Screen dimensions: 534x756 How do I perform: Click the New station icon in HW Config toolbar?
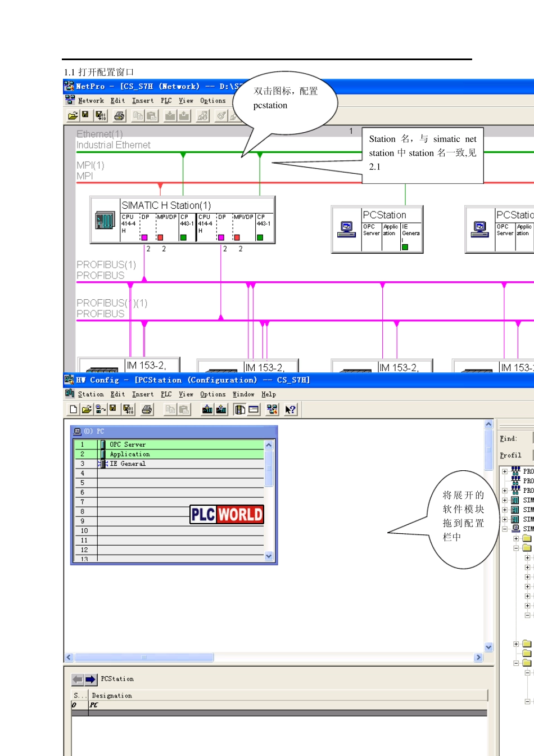[x=73, y=409]
